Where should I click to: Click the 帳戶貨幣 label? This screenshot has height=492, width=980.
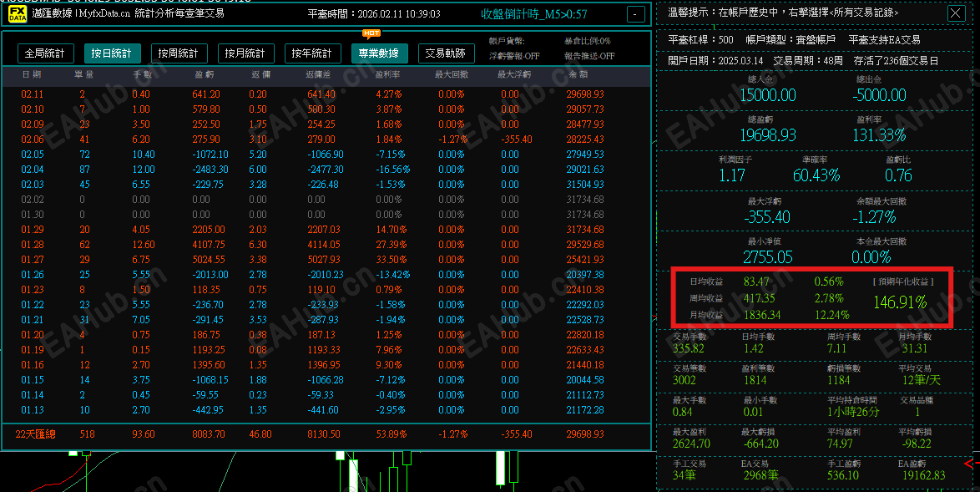[x=507, y=41]
